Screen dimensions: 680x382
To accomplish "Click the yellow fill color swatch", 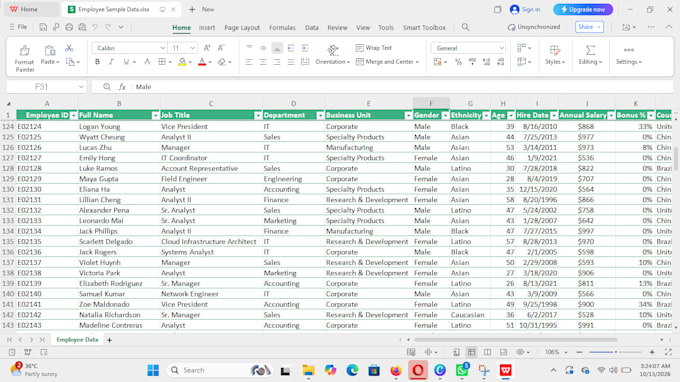I will tap(182, 62).
